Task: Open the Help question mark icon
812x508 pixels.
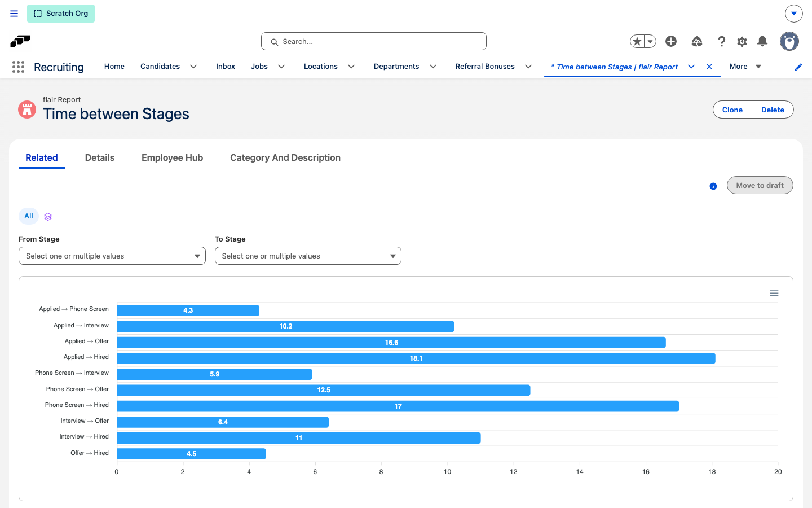Action: [721, 41]
